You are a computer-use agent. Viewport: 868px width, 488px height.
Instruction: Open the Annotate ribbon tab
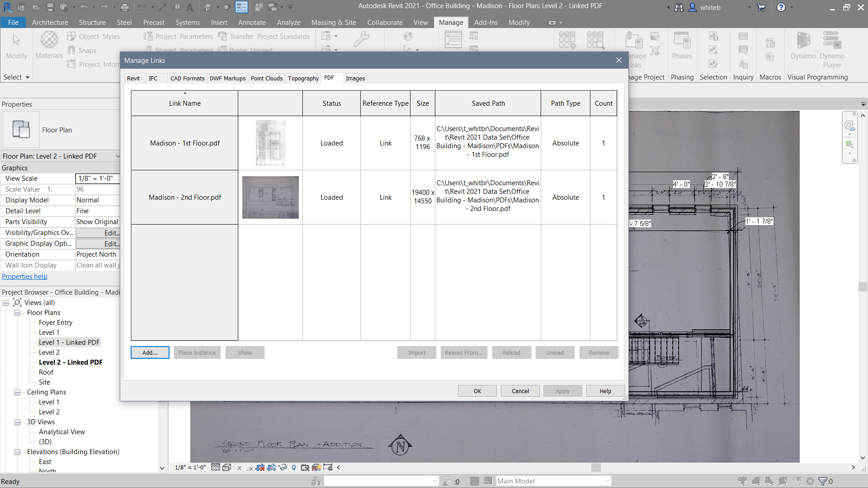coord(252,23)
